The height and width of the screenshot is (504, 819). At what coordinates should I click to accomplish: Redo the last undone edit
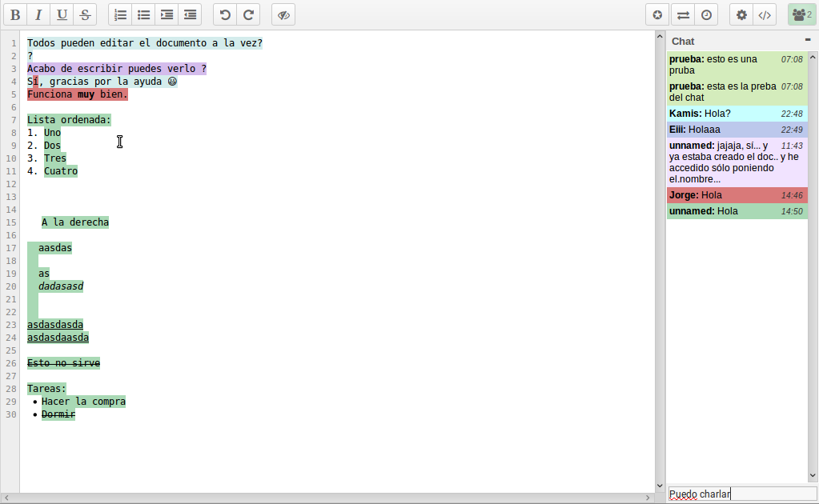tap(248, 14)
